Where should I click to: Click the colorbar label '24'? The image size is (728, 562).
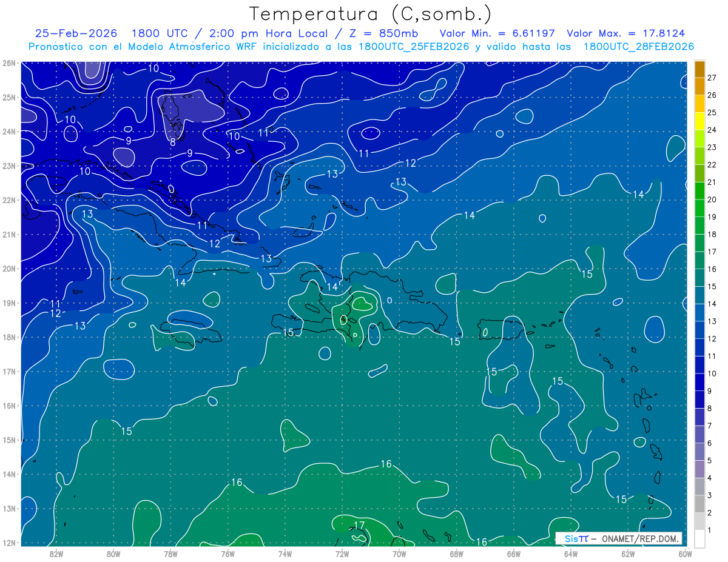coord(712,130)
